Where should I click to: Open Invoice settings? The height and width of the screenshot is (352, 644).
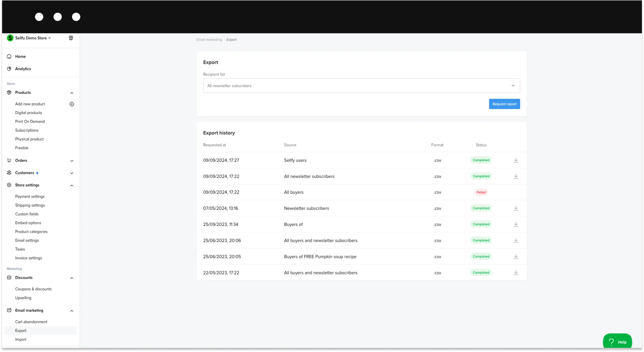pos(29,258)
